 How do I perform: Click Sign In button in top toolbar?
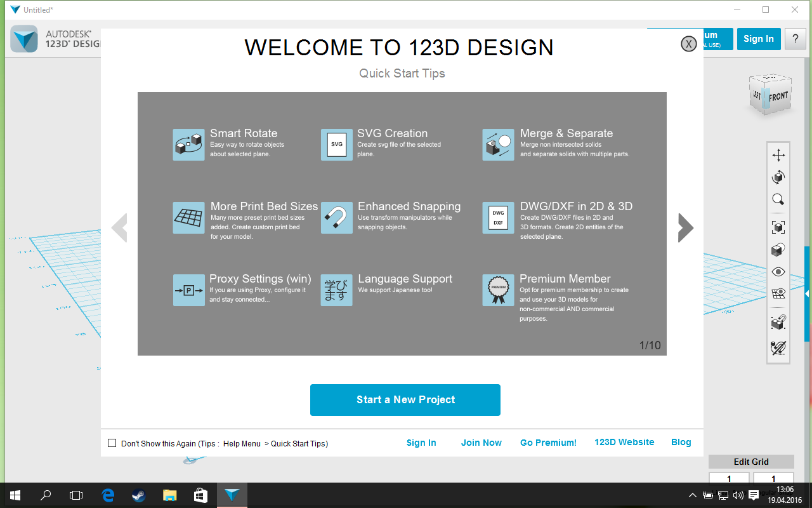[x=759, y=39]
